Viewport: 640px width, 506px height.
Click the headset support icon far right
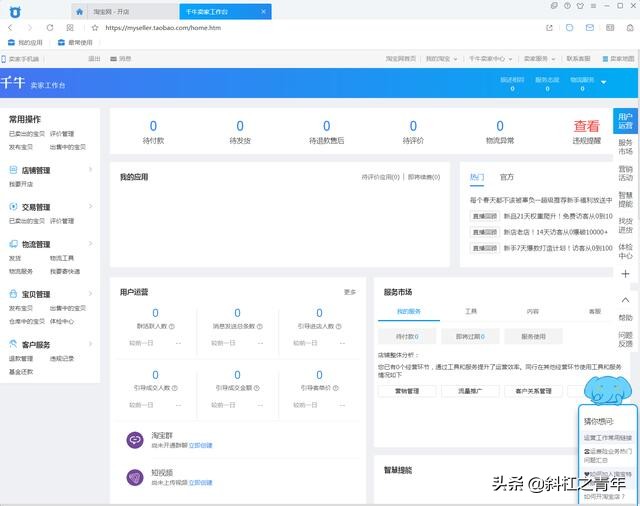coord(630,28)
